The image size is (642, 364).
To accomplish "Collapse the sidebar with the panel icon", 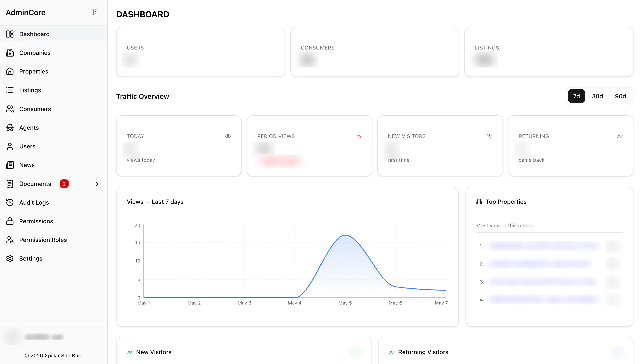I will point(94,12).
